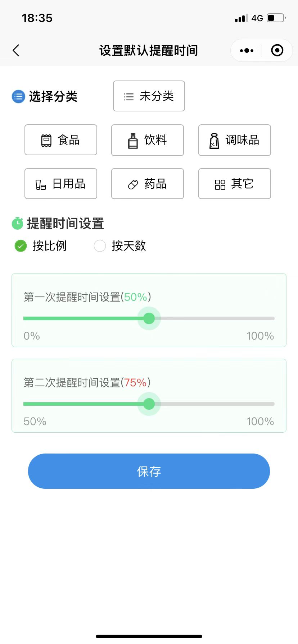This screenshot has width=298, height=644.
Task: Tap the 设置默认提醒时间 page title
Action: point(149,51)
